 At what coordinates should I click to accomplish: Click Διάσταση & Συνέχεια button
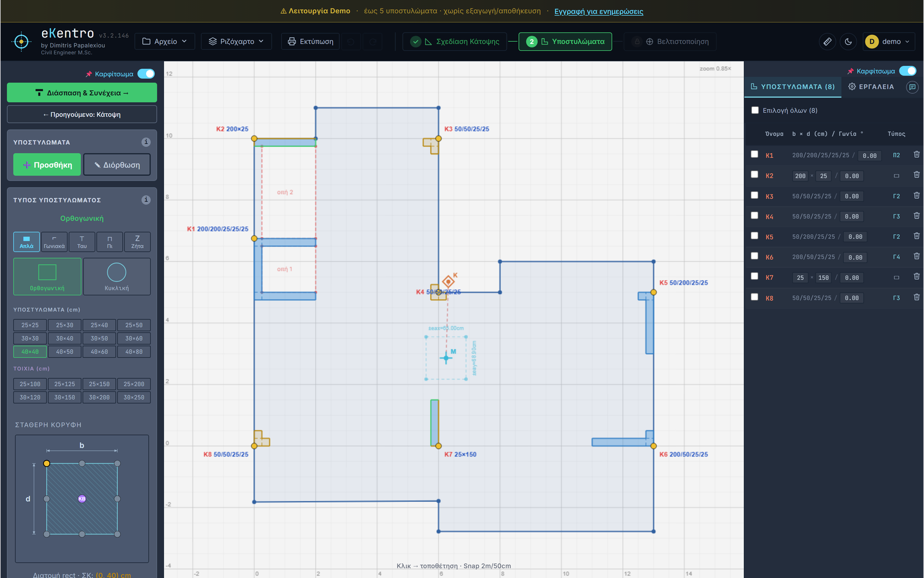[x=82, y=92]
